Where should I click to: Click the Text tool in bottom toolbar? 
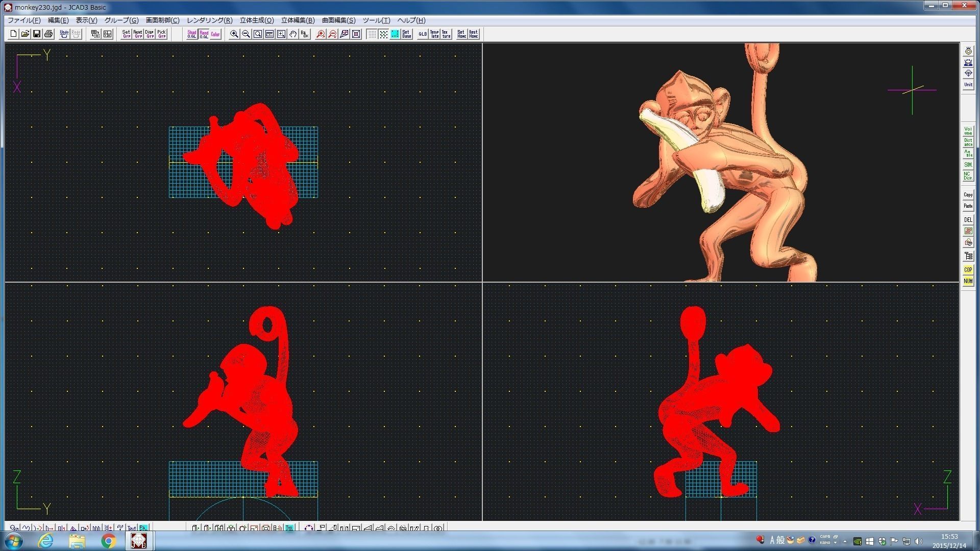[132, 528]
